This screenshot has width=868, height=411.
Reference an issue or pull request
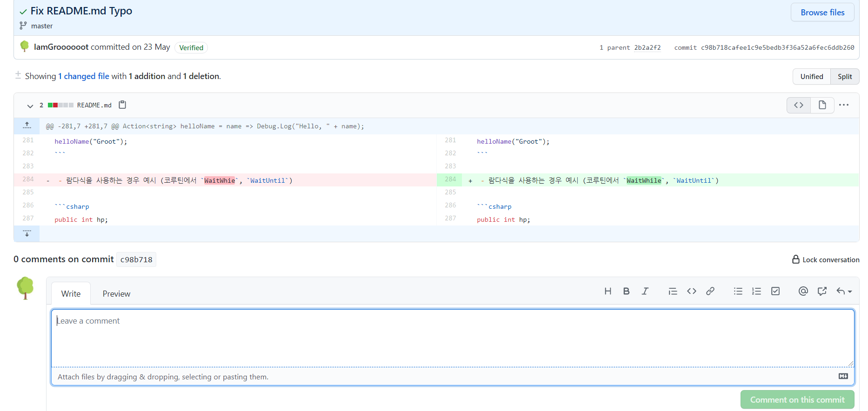pos(822,291)
